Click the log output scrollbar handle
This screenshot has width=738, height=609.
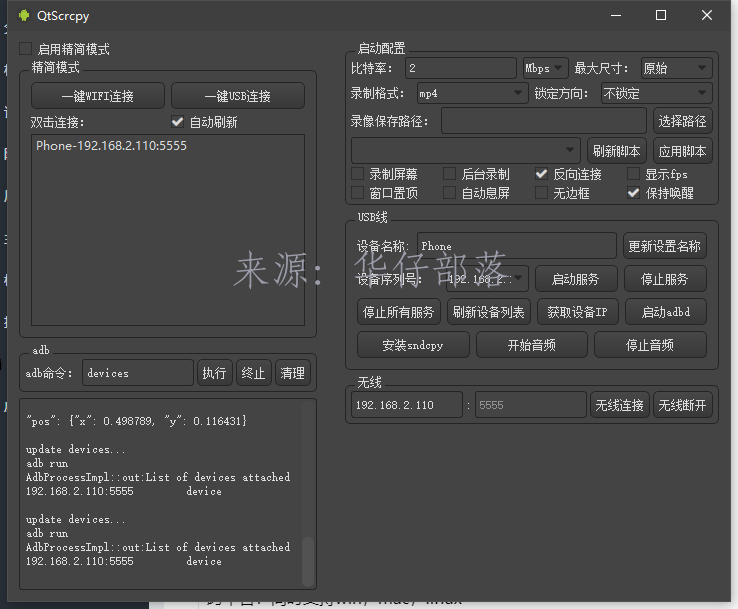[308, 561]
